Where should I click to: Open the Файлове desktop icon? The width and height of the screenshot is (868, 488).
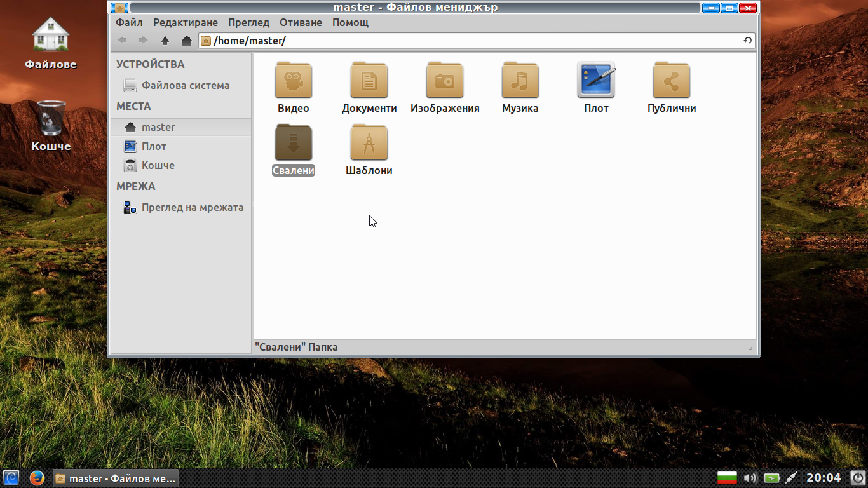pyautogui.click(x=51, y=43)
